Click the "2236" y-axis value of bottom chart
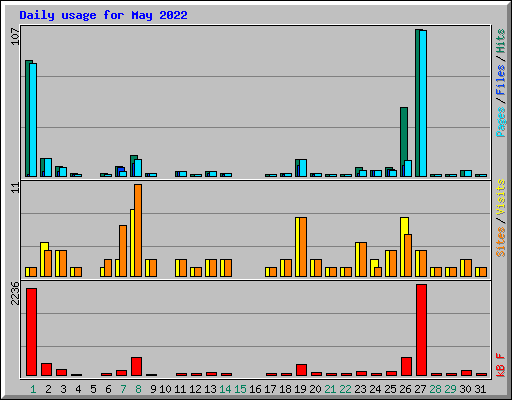The image size is (512, 400). click(x=15, y=293)
